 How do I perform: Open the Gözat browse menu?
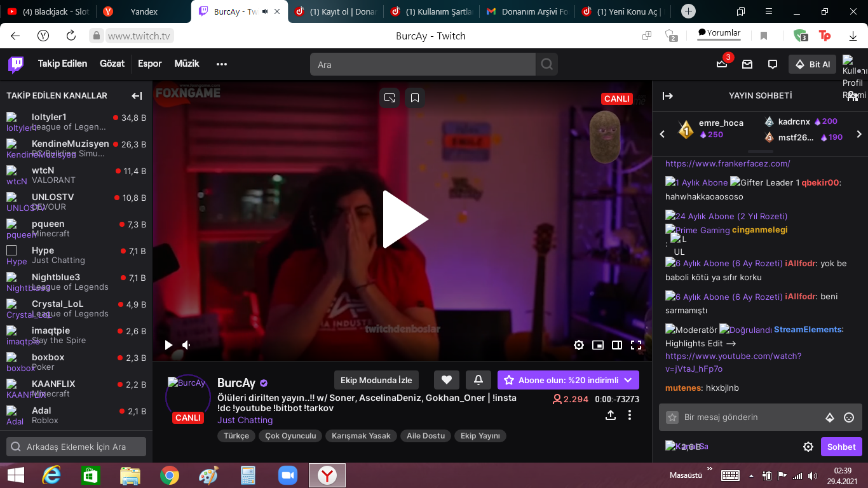(x=112, y=64)
